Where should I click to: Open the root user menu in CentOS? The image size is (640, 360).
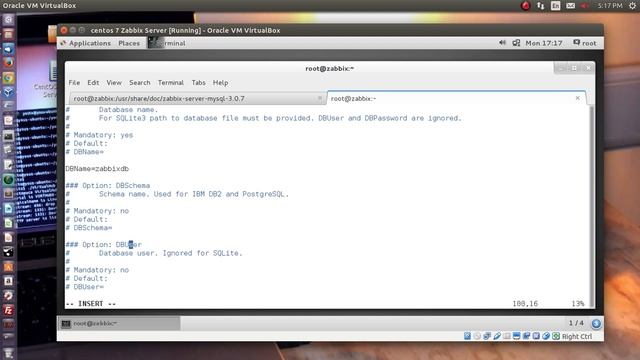point(585,43)
